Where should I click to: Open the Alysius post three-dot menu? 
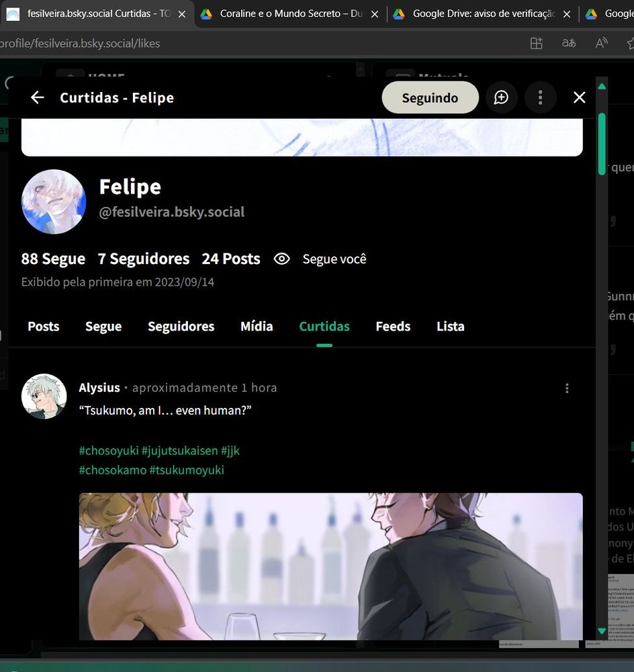tap(567, 388)
